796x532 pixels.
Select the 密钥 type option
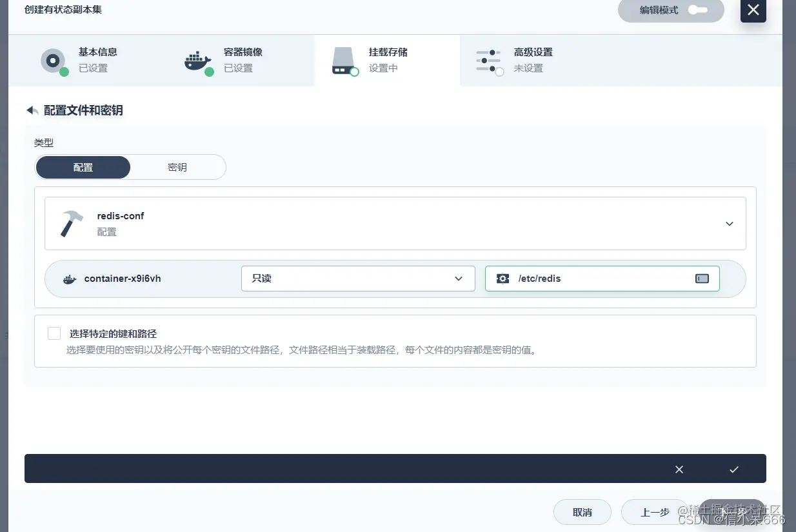tap(177, 167)
